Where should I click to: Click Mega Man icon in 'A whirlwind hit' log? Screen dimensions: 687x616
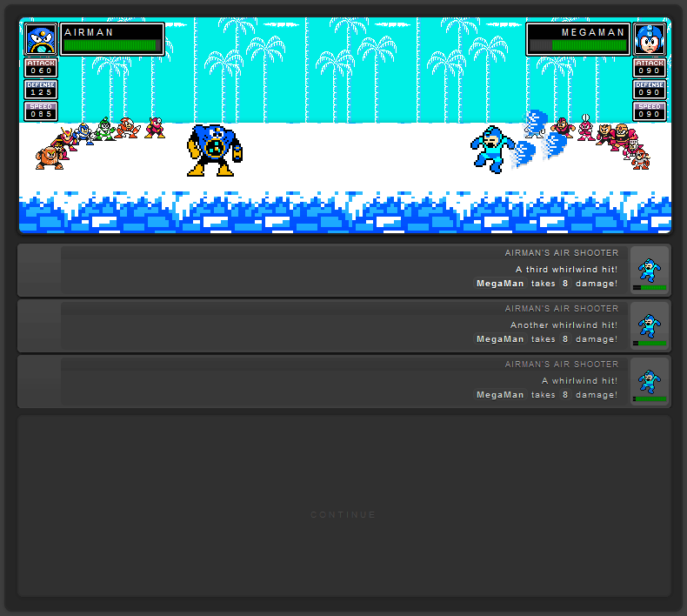(x=650, y=381)
